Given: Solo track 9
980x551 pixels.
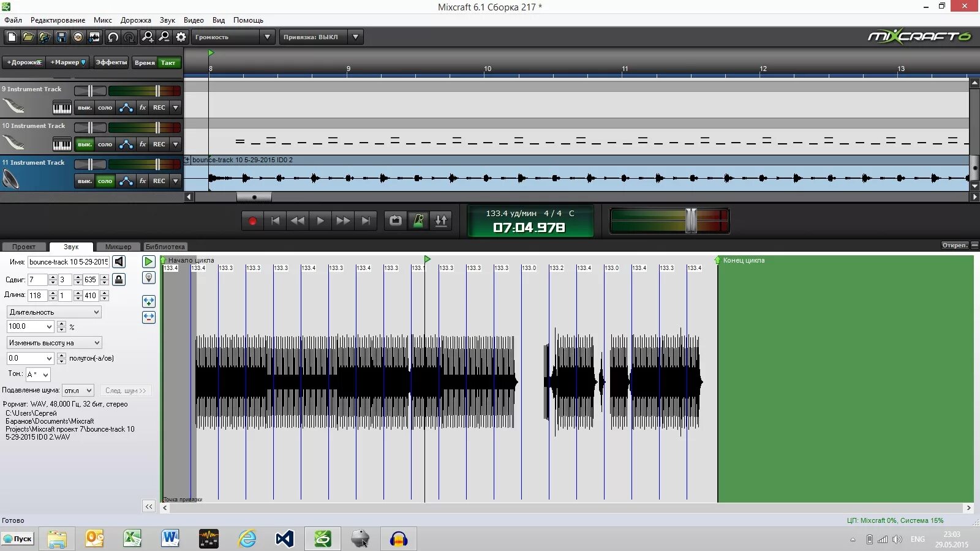Looking at the screenshot, I should pos(105,108).
